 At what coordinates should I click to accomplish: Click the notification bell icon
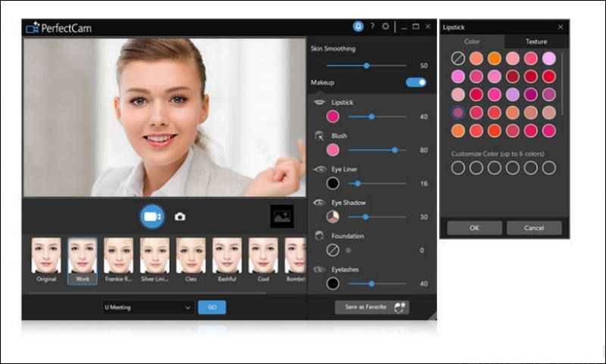click(358, 26)
